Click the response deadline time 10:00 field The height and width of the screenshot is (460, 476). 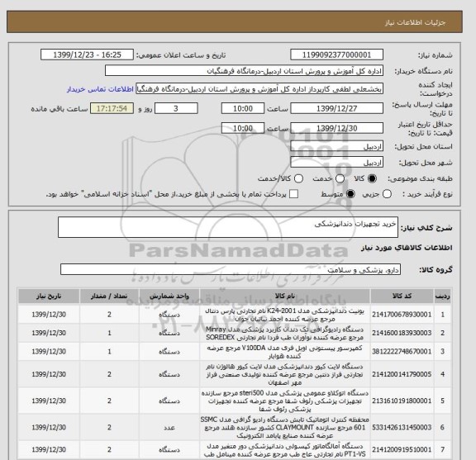click(x=243, y=109)
